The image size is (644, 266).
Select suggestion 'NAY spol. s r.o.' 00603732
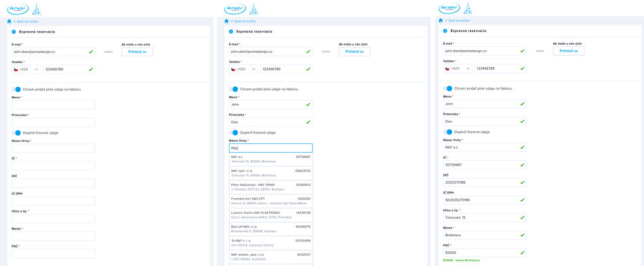point(270,173)
